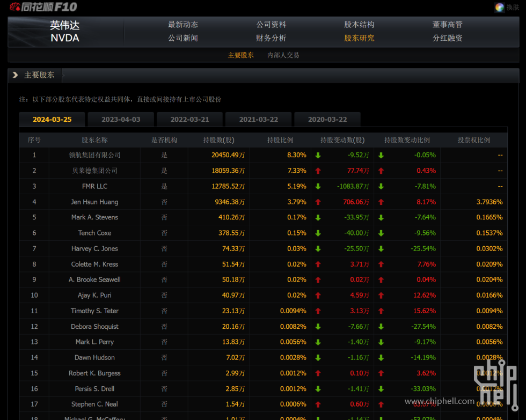Click the down arrow beside -1083.87万
The image size is (526, 420).
pyautogui.click(x=318, y=186)
